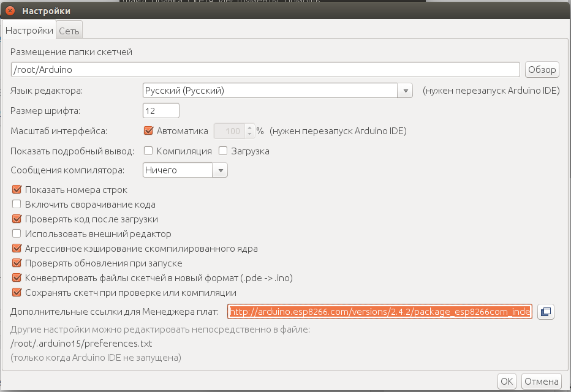The image size is (571, 392).
Task: Confirm settings with the OK button
Action: coord(507,381)
